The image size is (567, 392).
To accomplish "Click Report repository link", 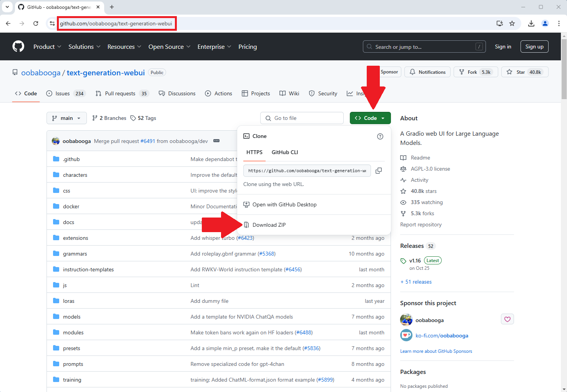I will 421,224.
